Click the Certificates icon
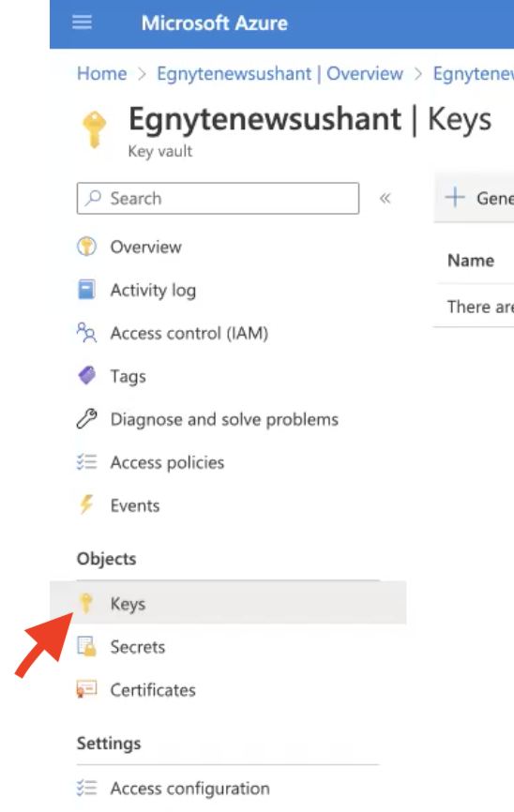514x812 pixels. [86, 689]
